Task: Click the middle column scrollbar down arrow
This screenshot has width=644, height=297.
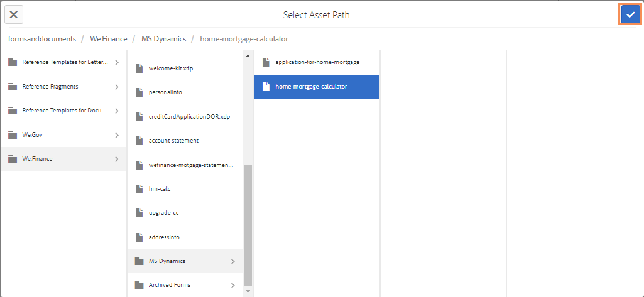Action: point(248,291)
